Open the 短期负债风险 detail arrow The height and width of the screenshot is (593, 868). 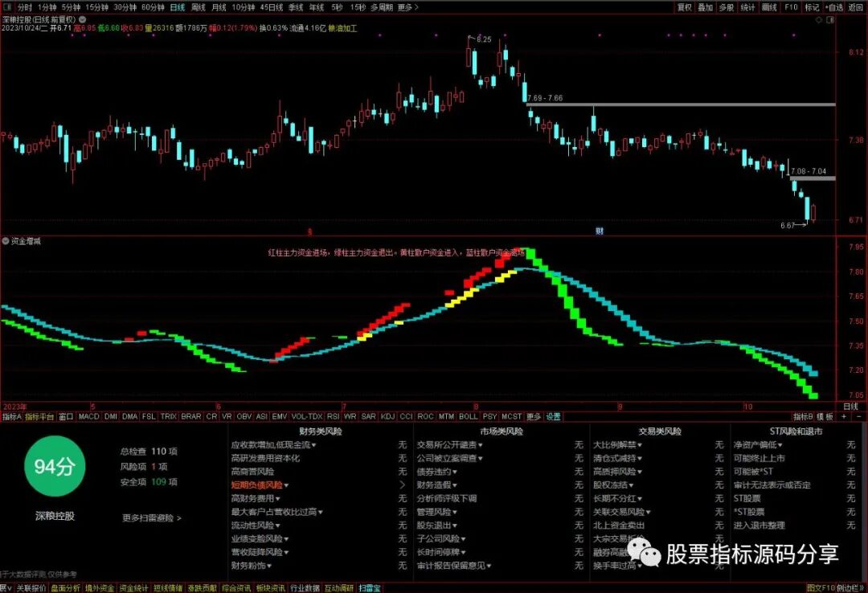403,485
